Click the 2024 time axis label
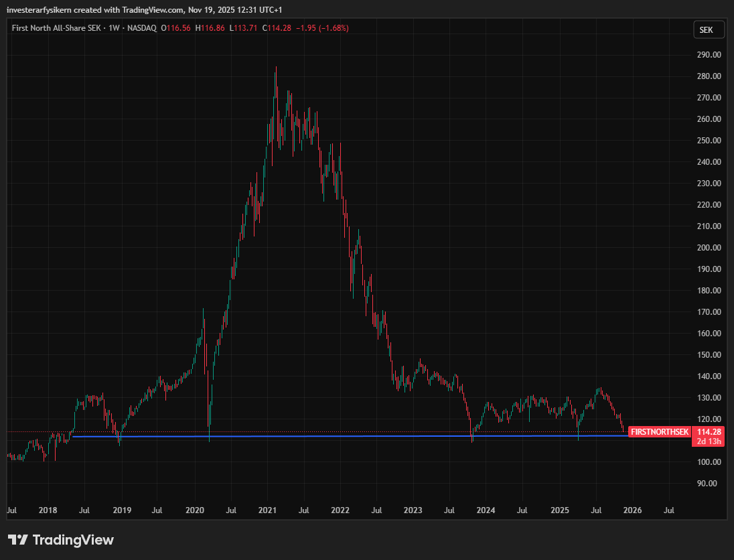This screenshot has height=560, width=734. pyautogui.click(x=486, y=510)
